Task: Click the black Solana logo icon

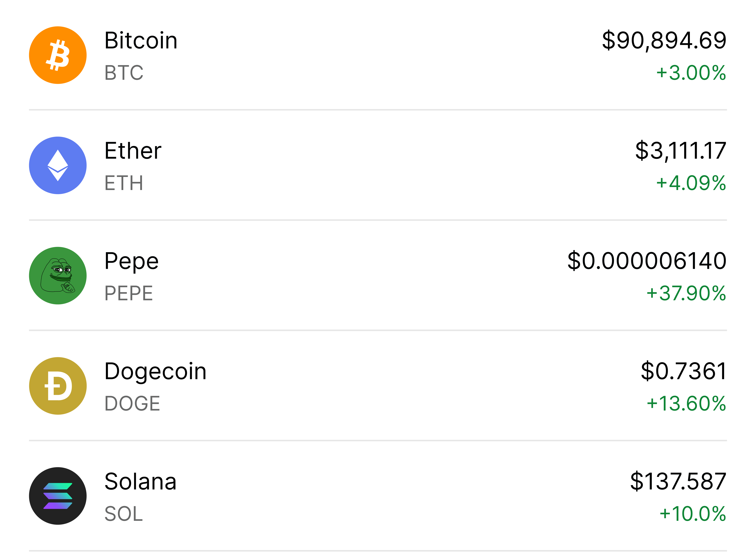Action: (x=58, y=496)
